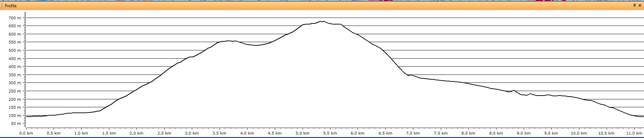Click the 700 m elevation label

[14, 18]
